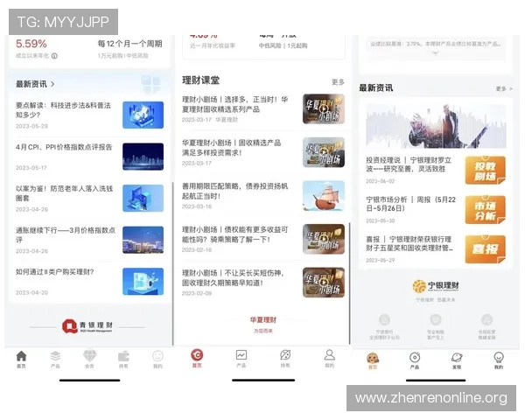The height and width of the screenshot is (420, 525).
Task: Open the smiley 我的 tab in 青银理财 app
Action: tap(157, 360)
